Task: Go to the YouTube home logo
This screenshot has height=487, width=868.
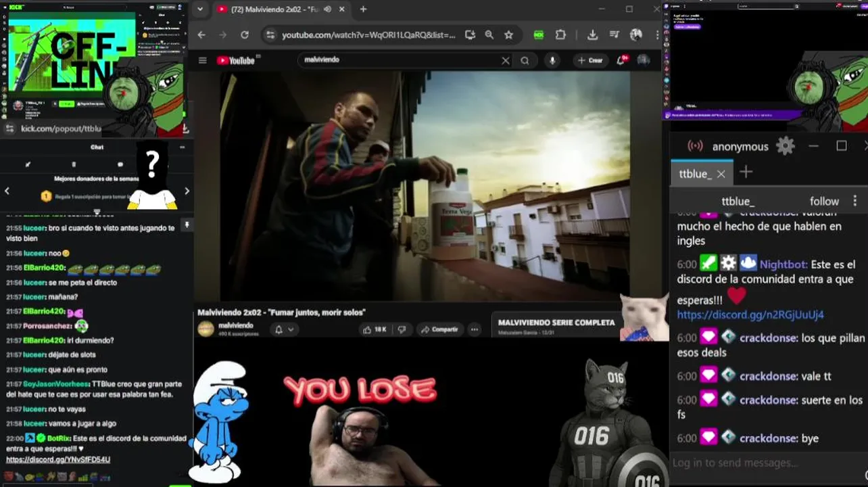Action: pyautogui.click(x=237, y=60)
